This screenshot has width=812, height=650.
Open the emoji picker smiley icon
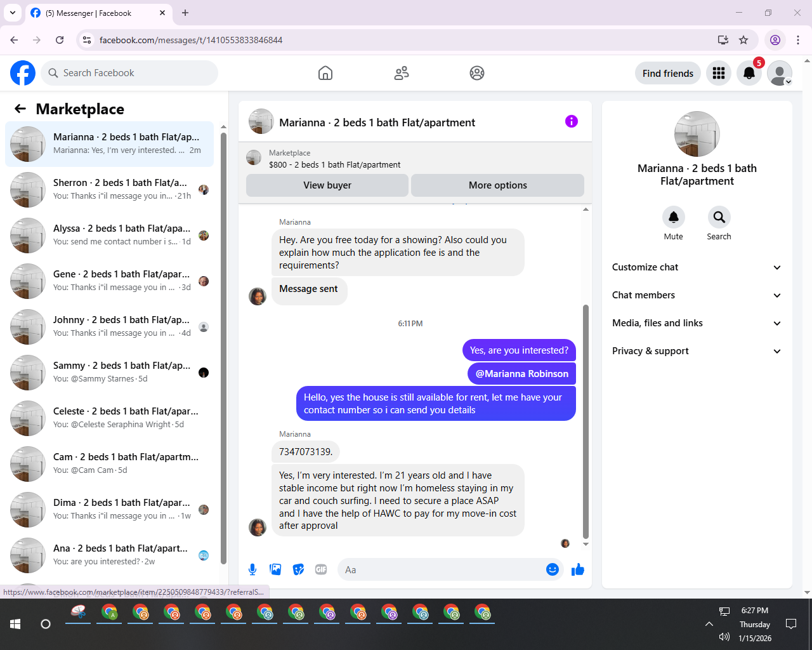[553, 569]
